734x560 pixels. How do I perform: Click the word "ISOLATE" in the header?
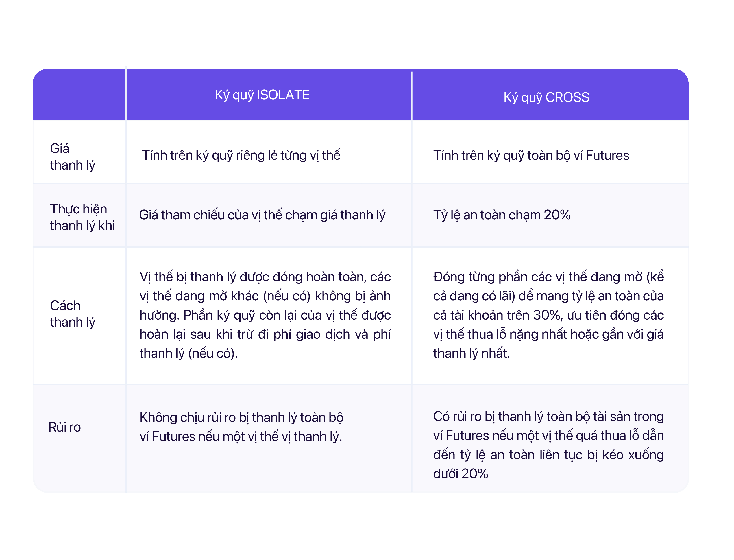[x=283, y=95]
